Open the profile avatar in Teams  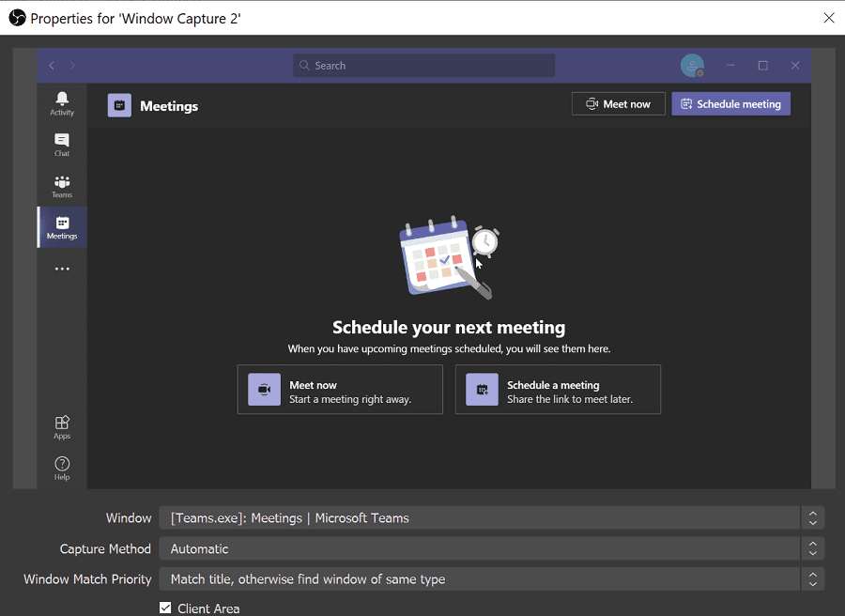pos(692,65)
